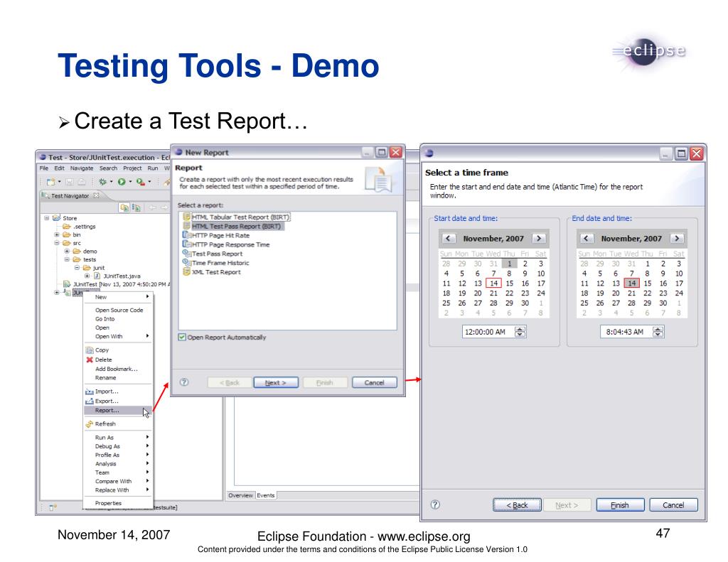
Task: Click the Delete red X icon
Action: [90, 360]
